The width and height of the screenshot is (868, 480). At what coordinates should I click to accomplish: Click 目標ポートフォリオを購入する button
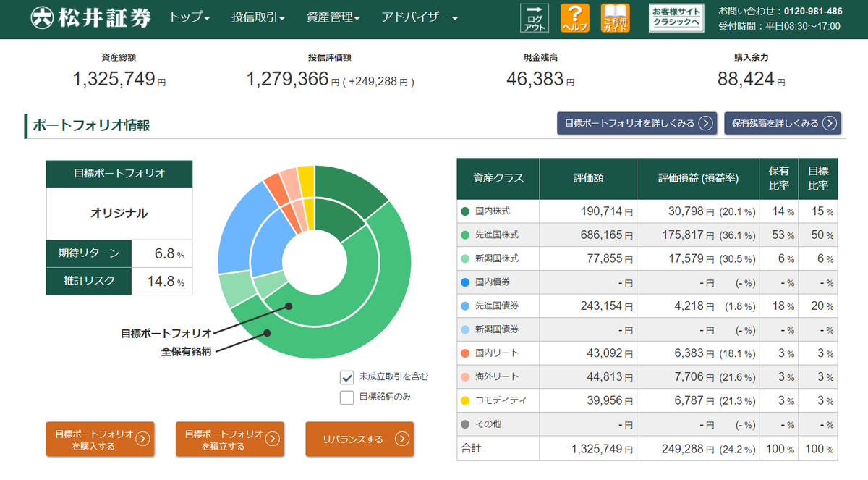click(x=101, y=439)
